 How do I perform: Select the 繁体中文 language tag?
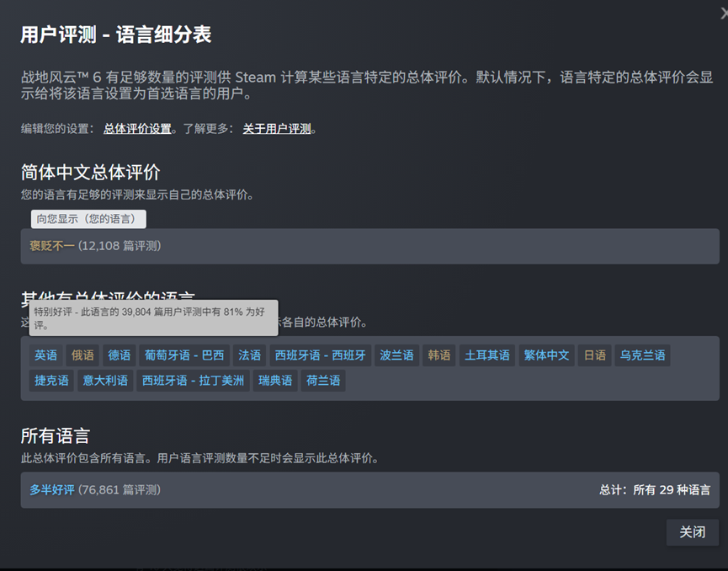(x=546, y=355)
